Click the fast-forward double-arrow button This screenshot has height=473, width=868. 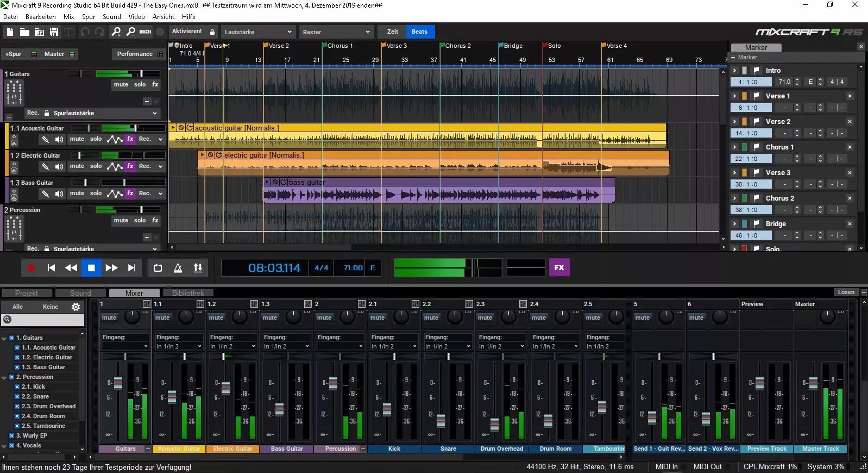[x=111, y=267]
